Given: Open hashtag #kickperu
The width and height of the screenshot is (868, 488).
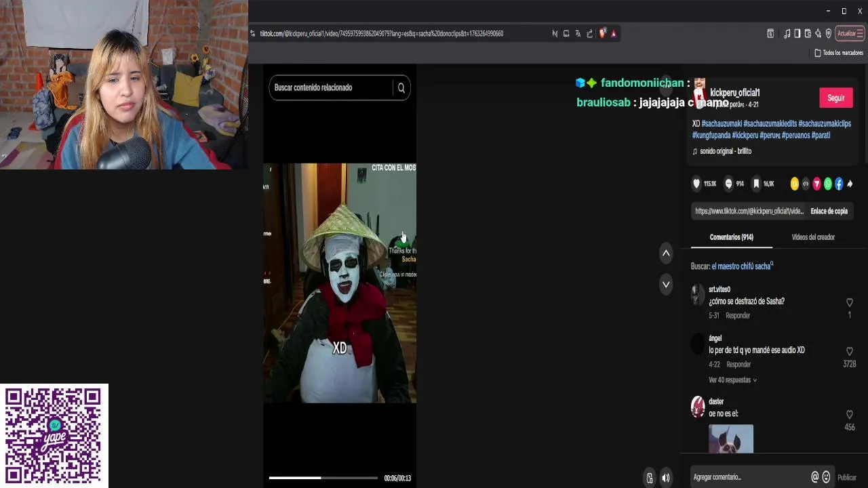Looking at the screenshot, I should 745,136.
